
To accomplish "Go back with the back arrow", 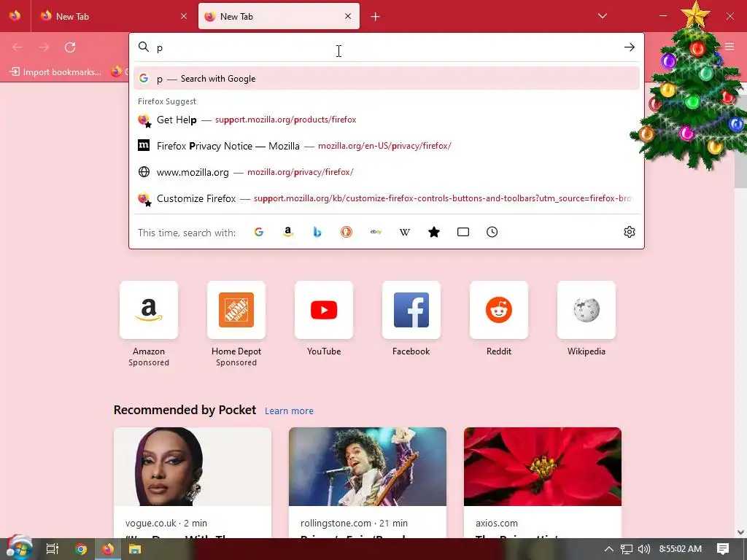I will coord(18,47).
